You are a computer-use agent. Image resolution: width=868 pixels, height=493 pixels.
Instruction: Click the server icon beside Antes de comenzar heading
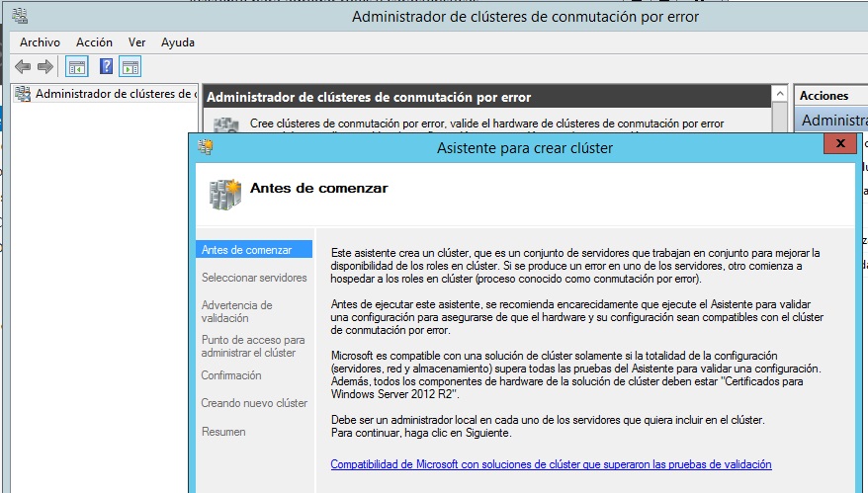coord(225,193)
